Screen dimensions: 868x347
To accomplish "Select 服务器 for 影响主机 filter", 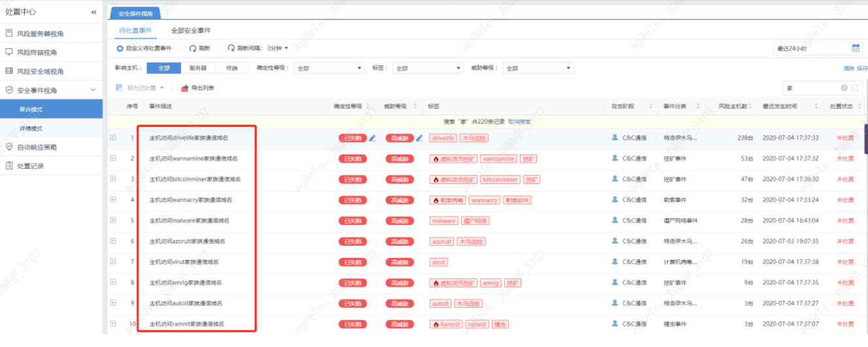I will tap(198, 68).
